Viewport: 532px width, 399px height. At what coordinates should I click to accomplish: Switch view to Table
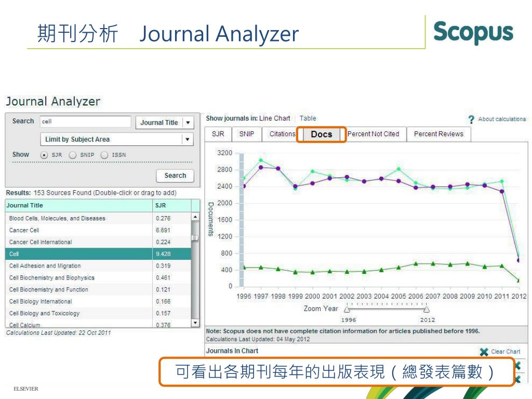pos(308,118)
